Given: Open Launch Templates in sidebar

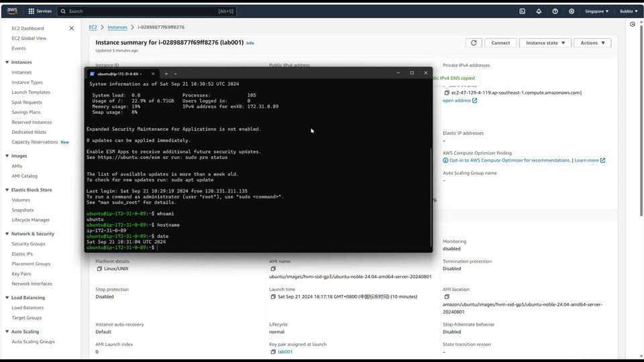Looking at the screenshot, I should point(31,93).
